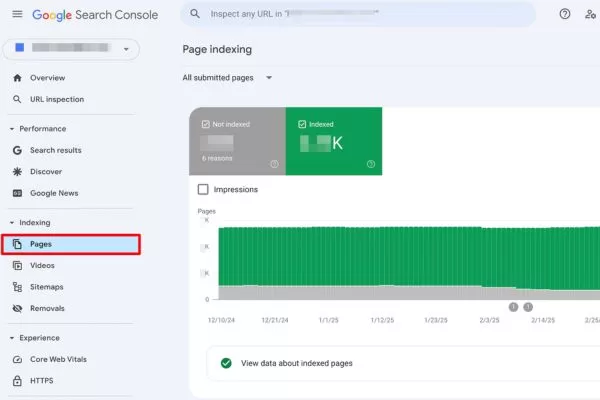Viewport: 600px width, 400px height.
Task: Click the Google News icon
Action: pyautogui.click(x=17, y=193)
